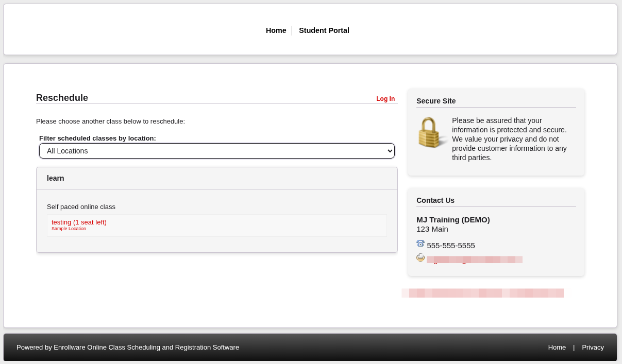
Task: Click the email envelope icon in Contact Us
Action: click(421, 257)
